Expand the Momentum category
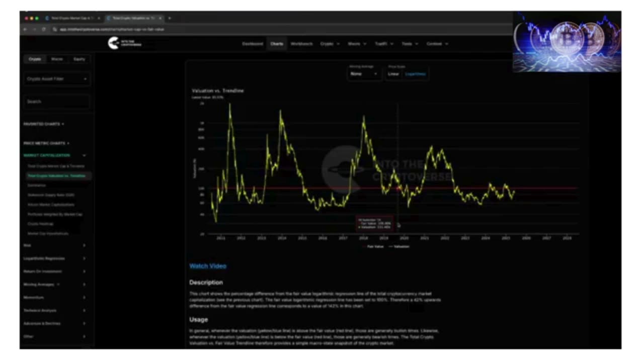644x362 pixels. (x=55, y=298)
